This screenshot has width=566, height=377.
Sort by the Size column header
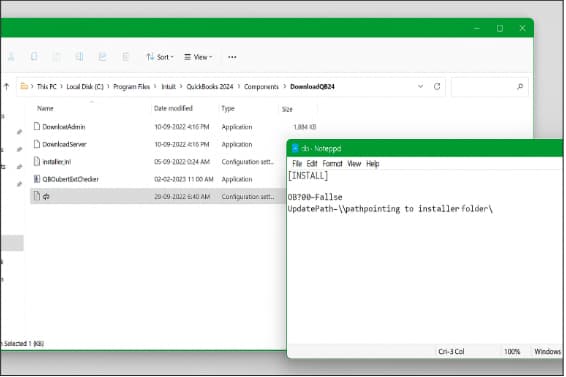click(287, 109)
